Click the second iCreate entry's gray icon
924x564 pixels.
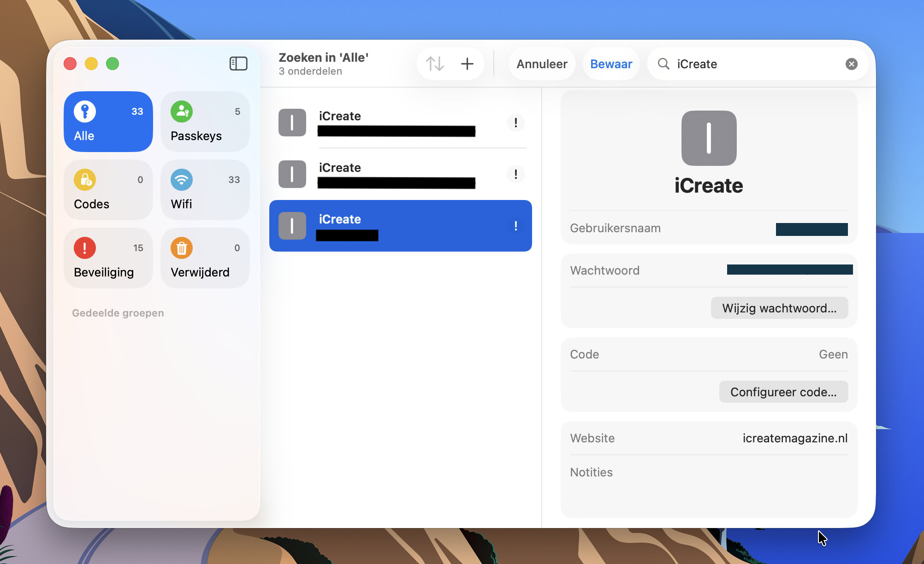292,174
